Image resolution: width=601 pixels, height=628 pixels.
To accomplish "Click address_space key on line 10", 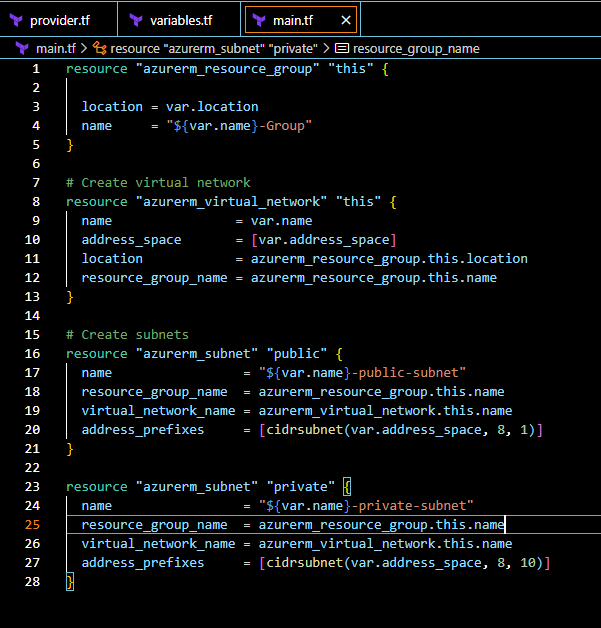I will point(131,240).
